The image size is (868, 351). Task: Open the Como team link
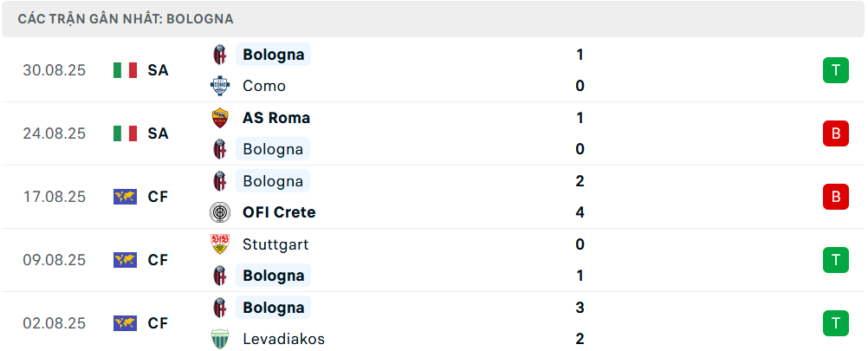(x=264, y=86)
